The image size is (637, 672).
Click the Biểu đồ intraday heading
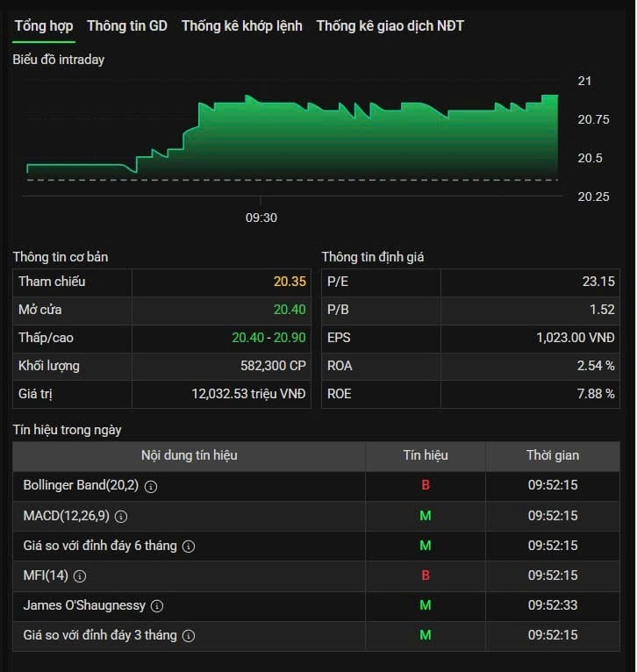click(58, 60)
